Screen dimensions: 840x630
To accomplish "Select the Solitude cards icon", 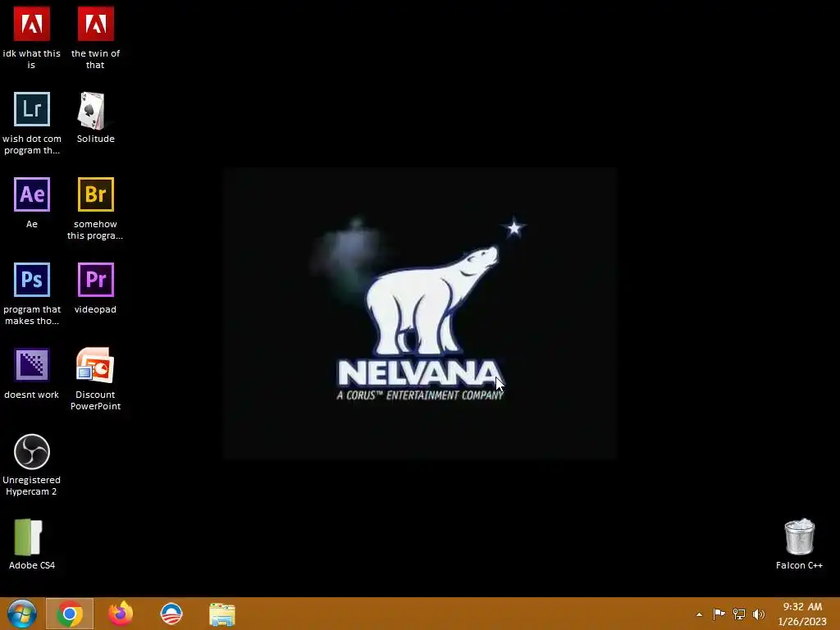I will coord(91,111).
